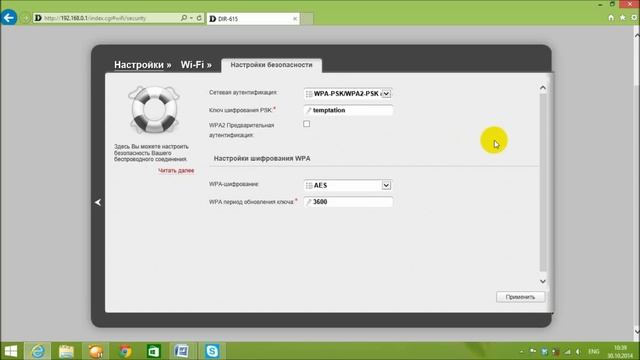Go back with the browser back arrow
The width and height of the screenshot is (640, 360).
[9, 18]
